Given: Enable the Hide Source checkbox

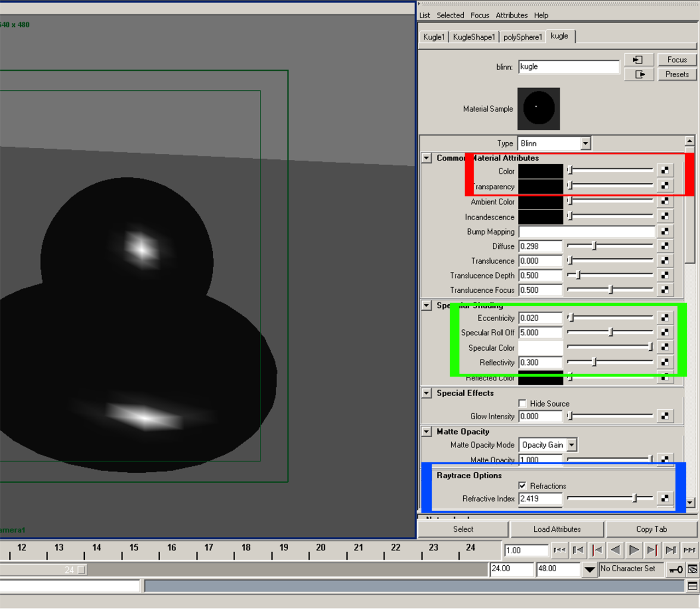Looking at the screenshot, I should point(523,403).
